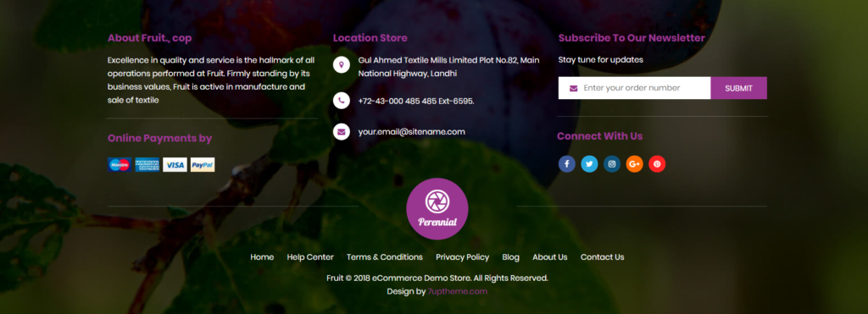Open Privacy Policy footer link
Screen dimensions: 868x314
tap(462, 257)
